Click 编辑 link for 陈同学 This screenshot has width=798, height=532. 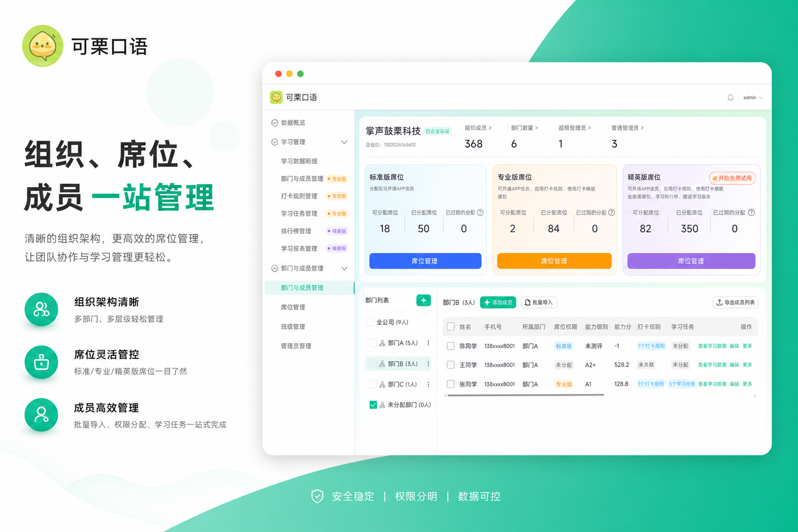pyautogui.click(x=734, y=346)
